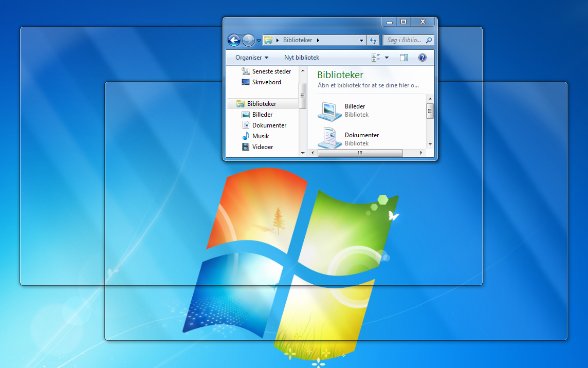Click the libraries folder icon in address bar
The height and width of the screenshot is (368, 588).
click(268, 40)
